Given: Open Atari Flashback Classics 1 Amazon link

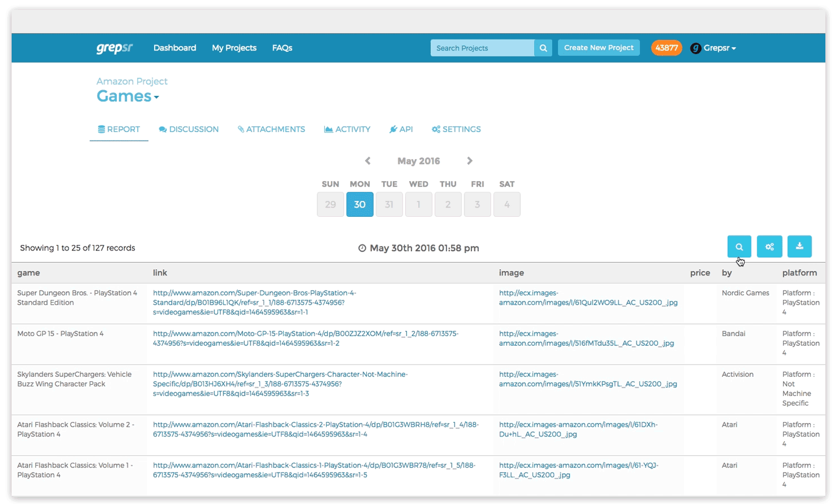Looking at the screenshot, I should pos(314,470).
